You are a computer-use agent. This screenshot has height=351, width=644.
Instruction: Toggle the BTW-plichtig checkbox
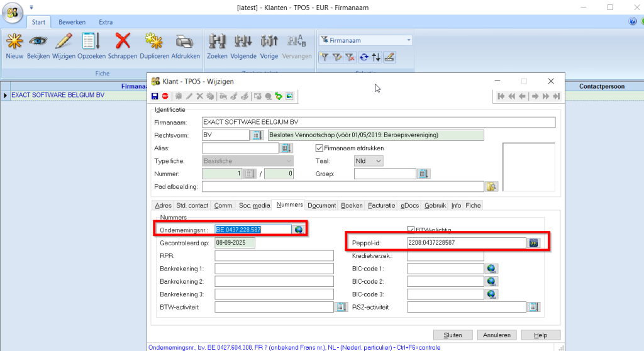[411, 230]
